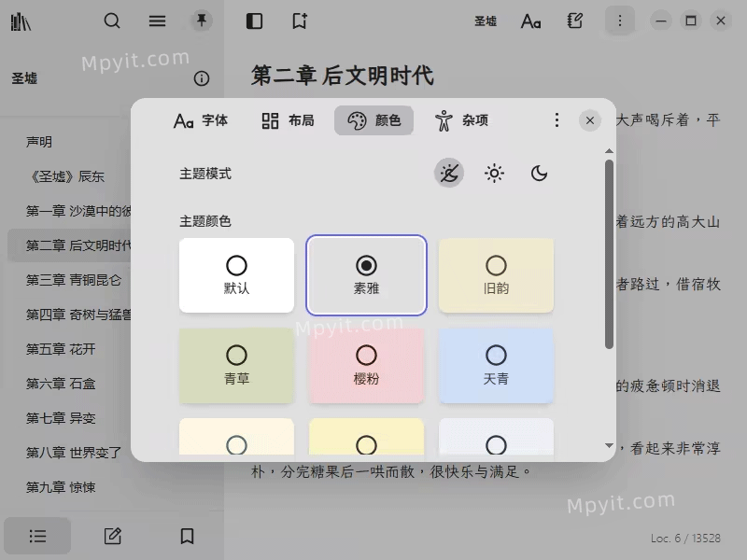Show table of contents list icon
747x560 pixels.
(37, 536)
